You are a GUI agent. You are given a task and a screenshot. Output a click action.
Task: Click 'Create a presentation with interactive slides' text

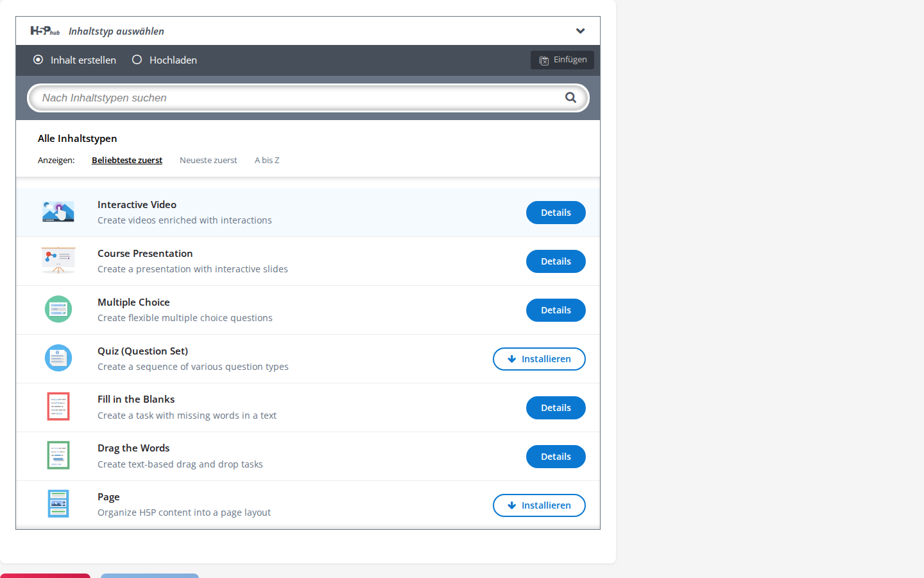click(193, 269)
